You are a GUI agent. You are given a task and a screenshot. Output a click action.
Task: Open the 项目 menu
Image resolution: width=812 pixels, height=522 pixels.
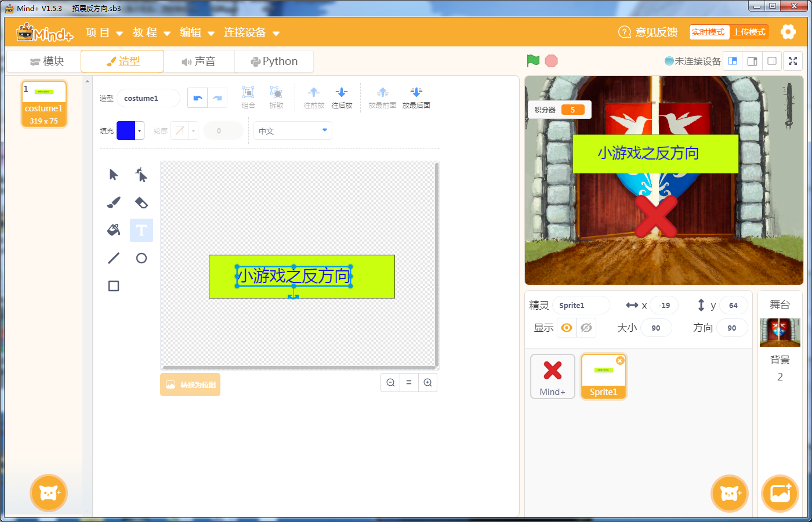[104, 32]
